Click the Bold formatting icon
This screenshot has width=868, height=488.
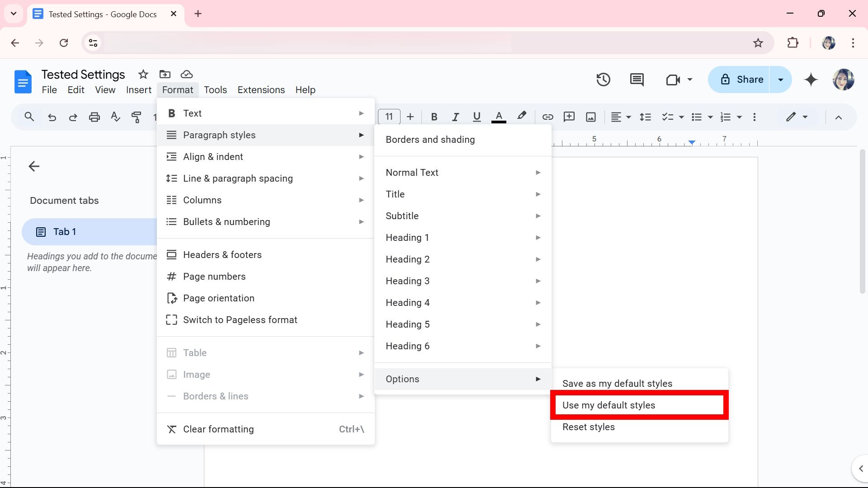tap(434, 117)
